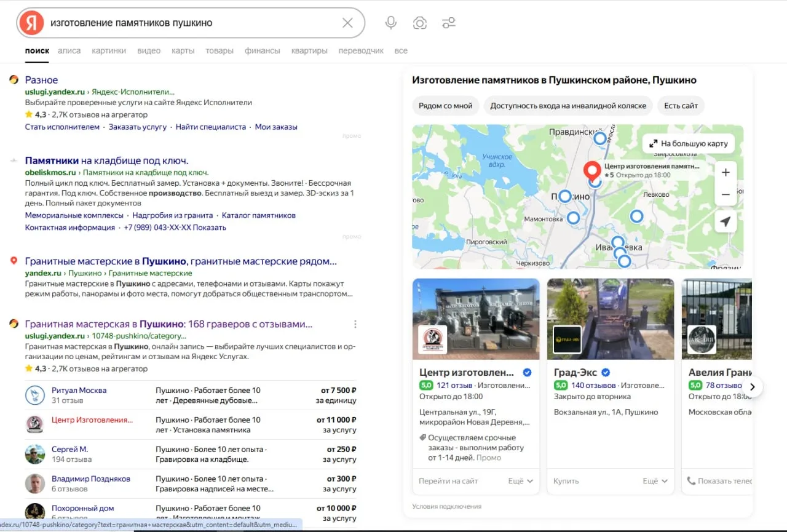Click 'Перейти на сайт' on Центр изготовления card
This screenshot has width=787, height=532.
pos(448,481)
